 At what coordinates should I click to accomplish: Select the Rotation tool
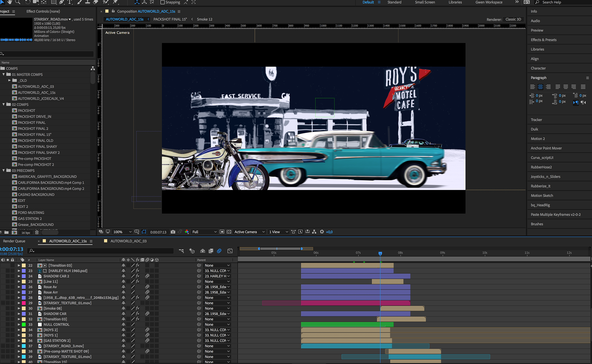click(28, 2)
